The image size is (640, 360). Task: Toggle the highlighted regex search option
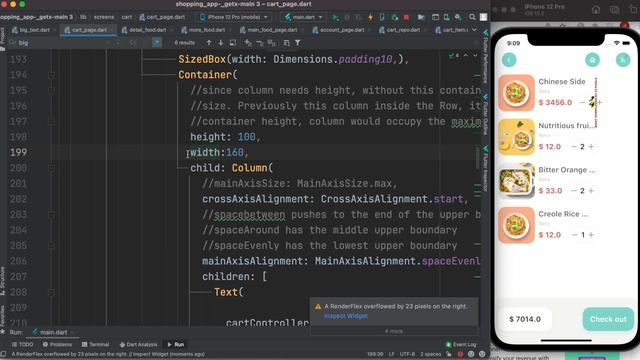click(x=157, y=42)
